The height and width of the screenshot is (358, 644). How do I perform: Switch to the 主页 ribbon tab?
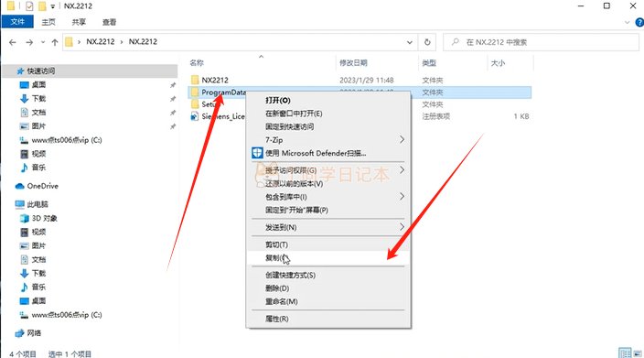coord(48,22)
